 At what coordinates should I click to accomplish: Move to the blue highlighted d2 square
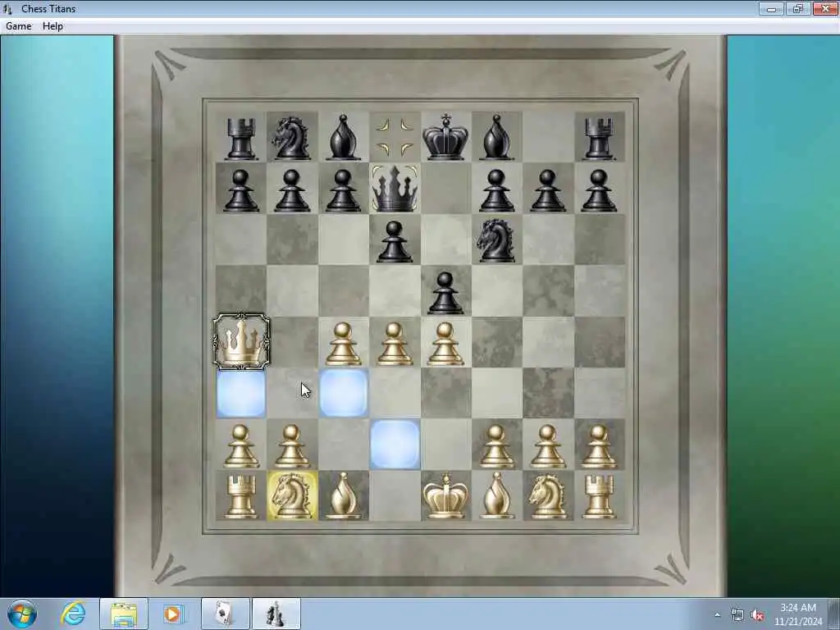pos(395,445)
